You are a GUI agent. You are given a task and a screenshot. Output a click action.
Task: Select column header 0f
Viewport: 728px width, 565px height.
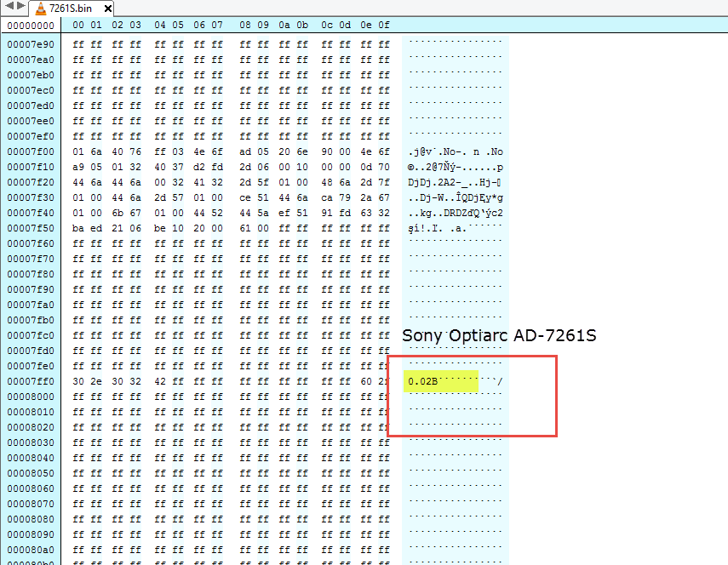[x=384, y=25]
